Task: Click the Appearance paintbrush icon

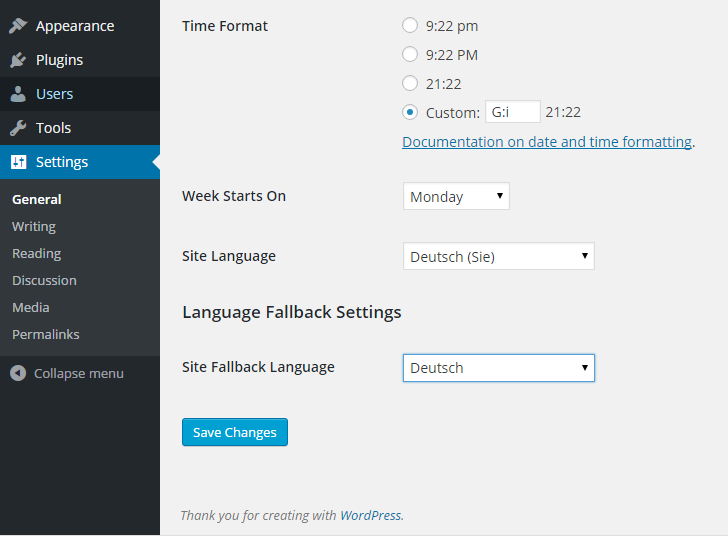Action: 18,26
